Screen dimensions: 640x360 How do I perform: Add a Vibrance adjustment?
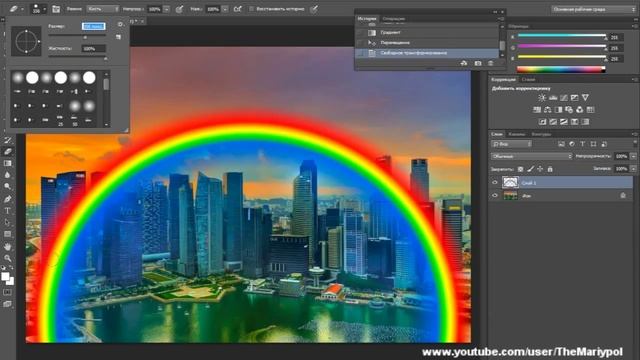tap(585, 98)
